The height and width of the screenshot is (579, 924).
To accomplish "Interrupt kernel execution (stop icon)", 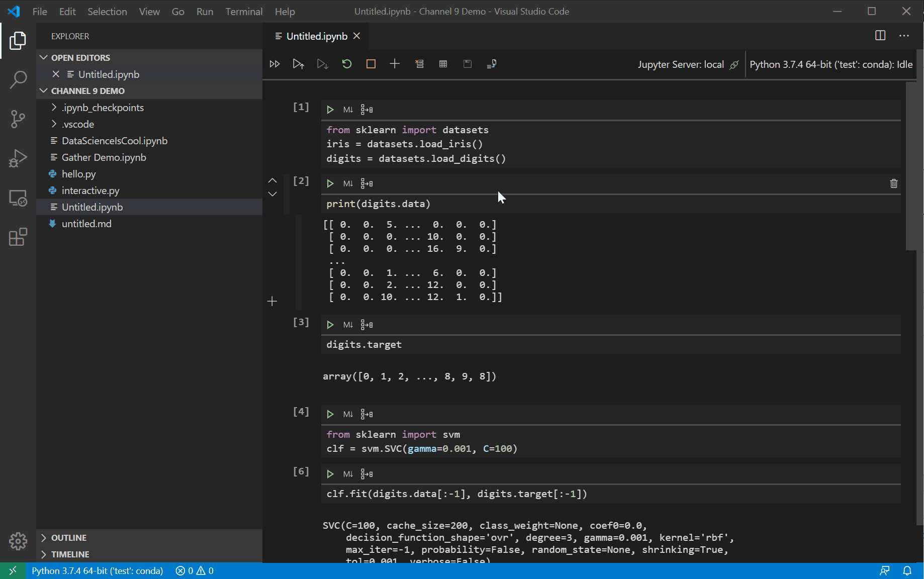I will tap(371, 64).
